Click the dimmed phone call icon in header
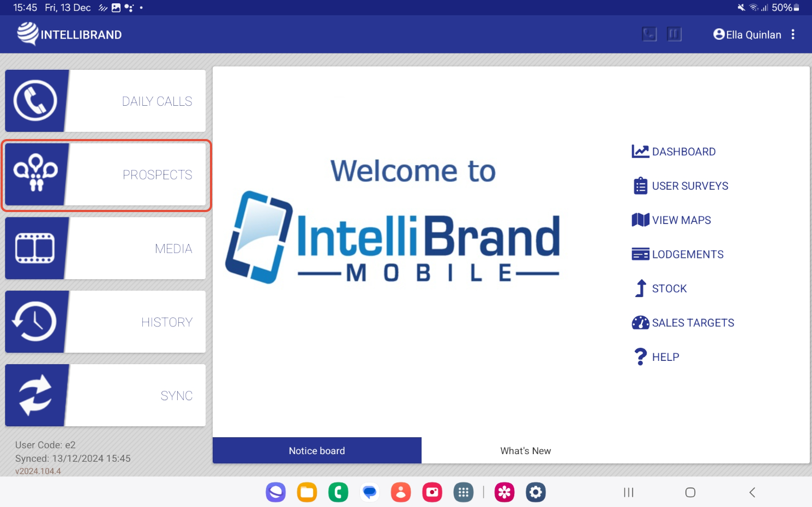The image size is (812, 507). pyautogui.click(x=649, y=34)
